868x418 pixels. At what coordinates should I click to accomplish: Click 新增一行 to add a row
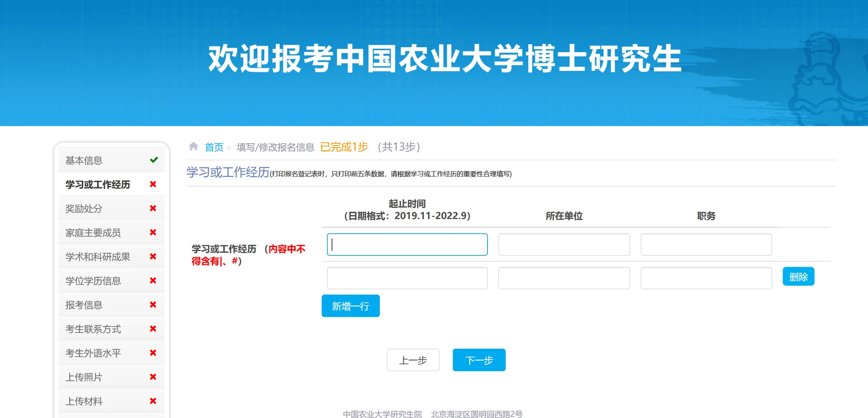point(350,306)
